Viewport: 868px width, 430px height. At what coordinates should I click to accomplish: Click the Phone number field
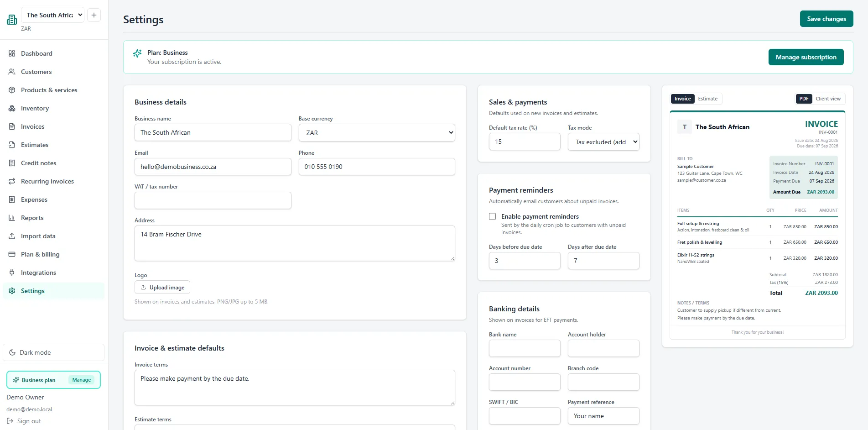[x=377, y=167]
